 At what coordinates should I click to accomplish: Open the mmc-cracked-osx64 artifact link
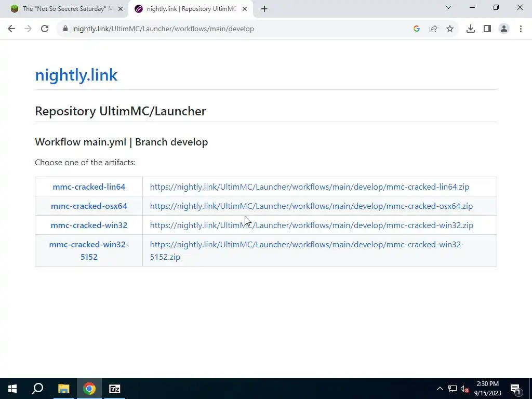(x=89, y=206)
